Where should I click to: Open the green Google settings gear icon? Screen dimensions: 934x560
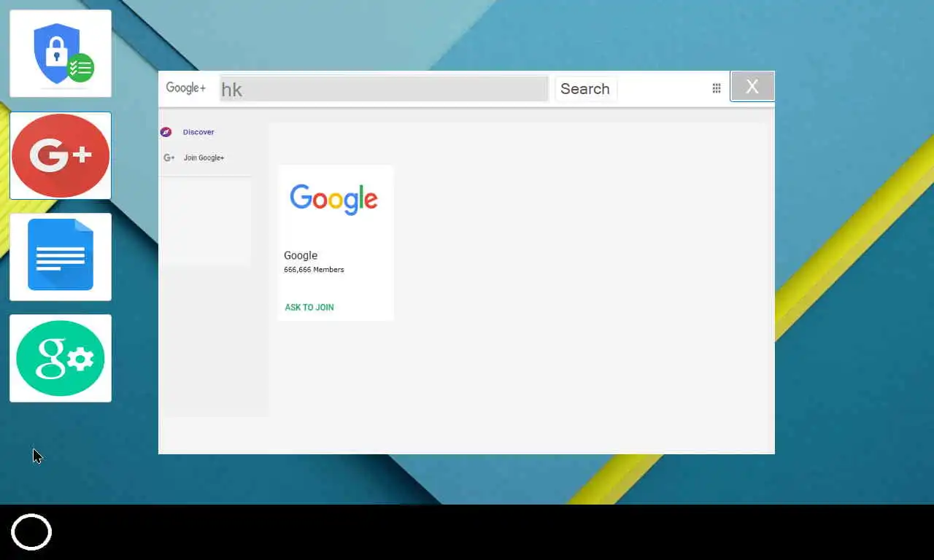click(x=61, y=358)
